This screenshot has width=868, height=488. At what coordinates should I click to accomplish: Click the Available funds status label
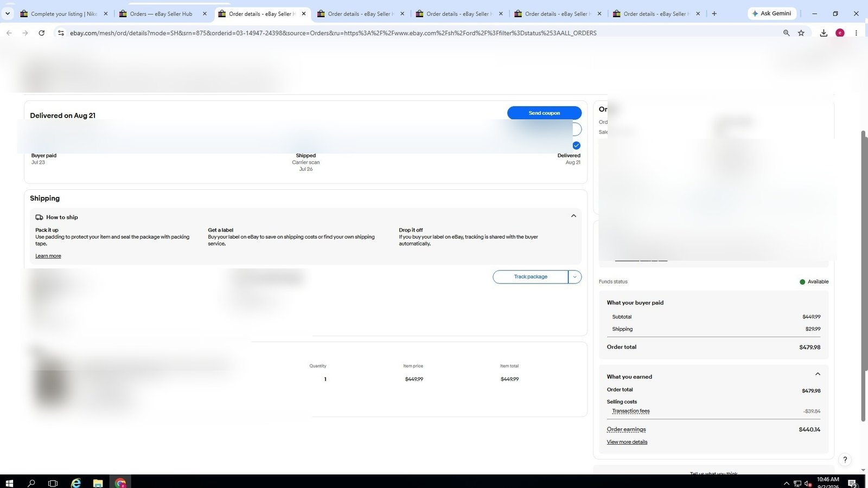pyautogui.click(x=818, y=282)
